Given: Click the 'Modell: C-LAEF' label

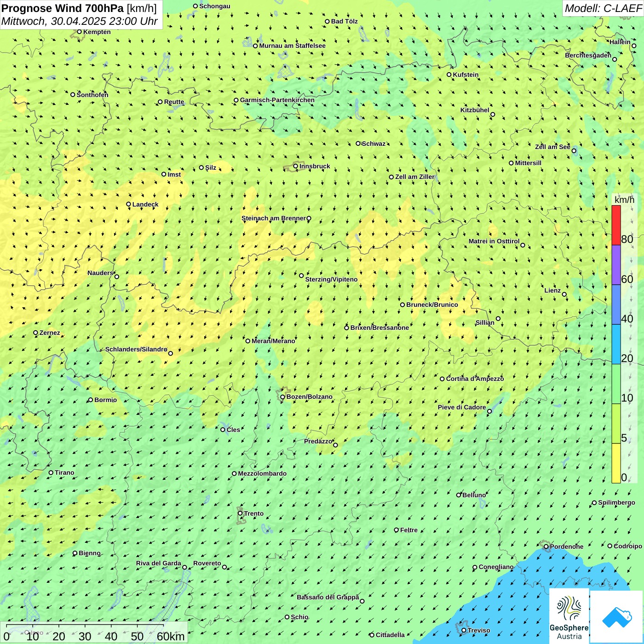Looking at the screenshot, I should point(603,8).
